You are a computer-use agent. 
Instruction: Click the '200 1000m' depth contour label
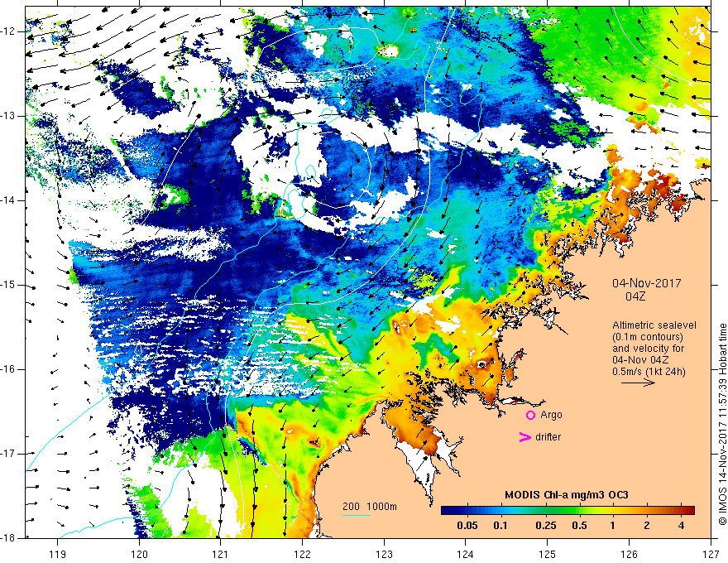(x=370, y=507)
